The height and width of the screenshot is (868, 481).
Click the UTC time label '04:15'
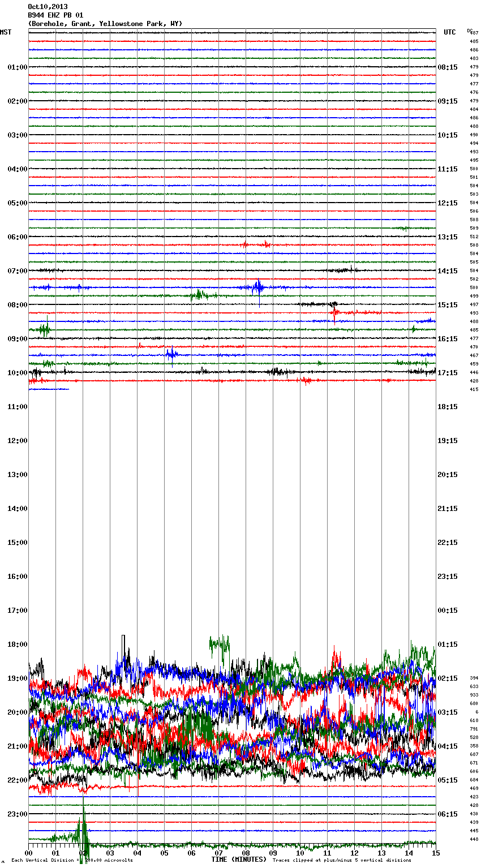(x=448, y=746)
